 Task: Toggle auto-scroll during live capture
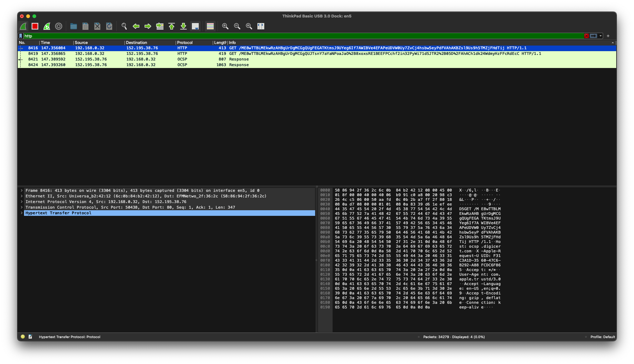point(195,26)
